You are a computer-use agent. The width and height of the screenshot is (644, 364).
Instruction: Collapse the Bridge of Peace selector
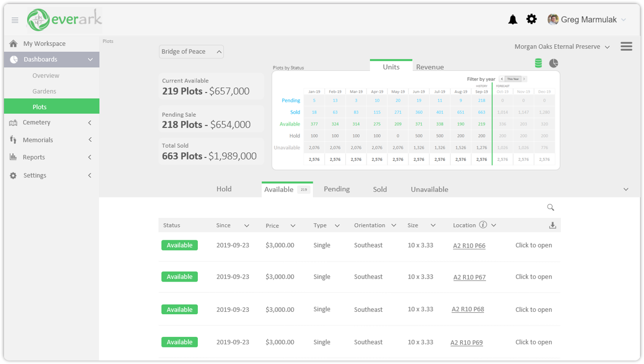[219, 51]
